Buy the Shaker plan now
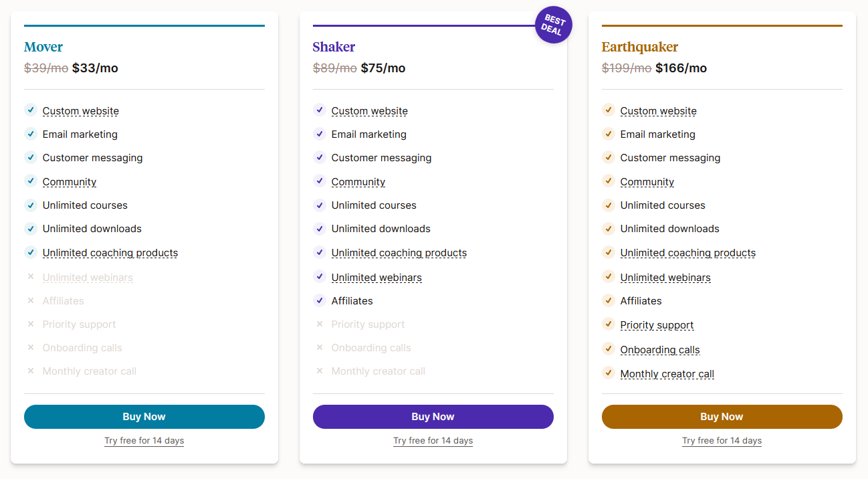Viewport: 868px width, 479px height. point(433,417)
